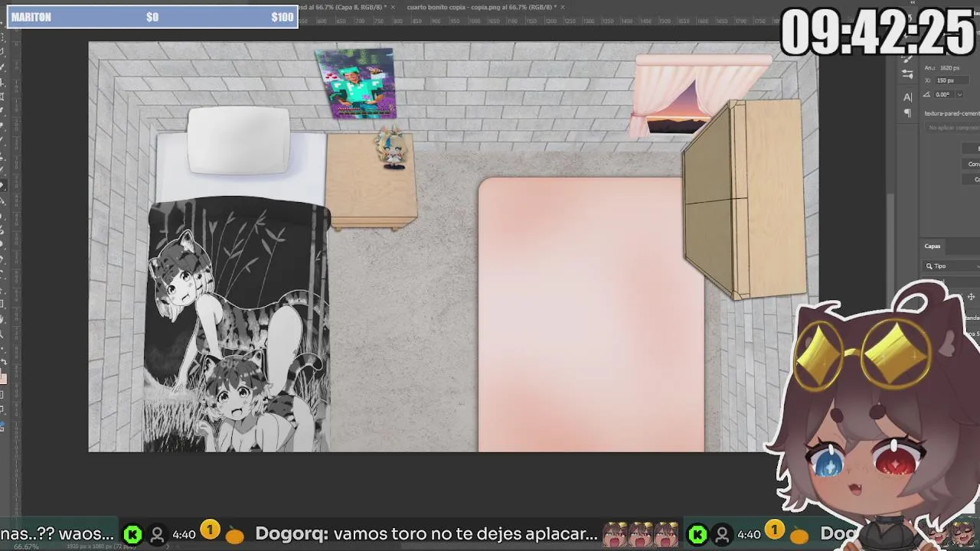980x551 pixels.
Task: Select the Rectangular Marquee tool
Action: point(2,37)
